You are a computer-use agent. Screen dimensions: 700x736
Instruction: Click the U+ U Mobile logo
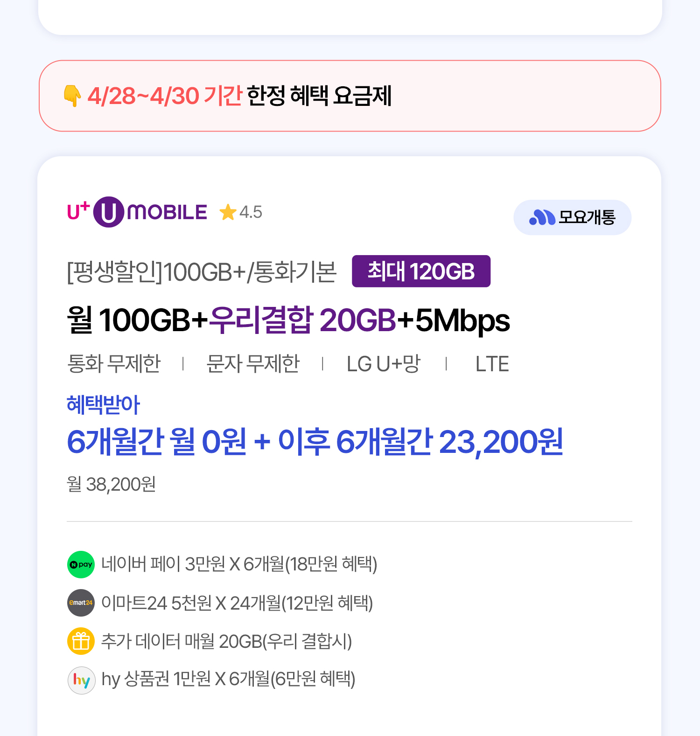137,212
